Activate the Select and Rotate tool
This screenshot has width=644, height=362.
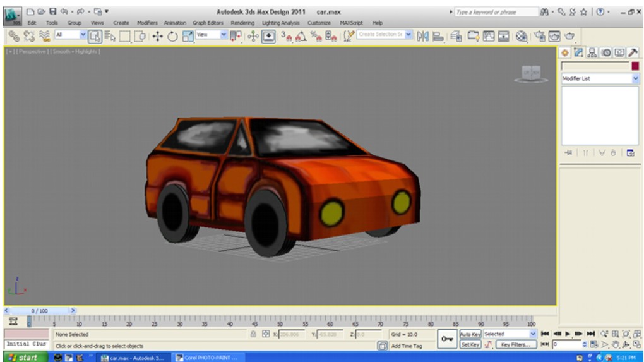tap(172, 37)
